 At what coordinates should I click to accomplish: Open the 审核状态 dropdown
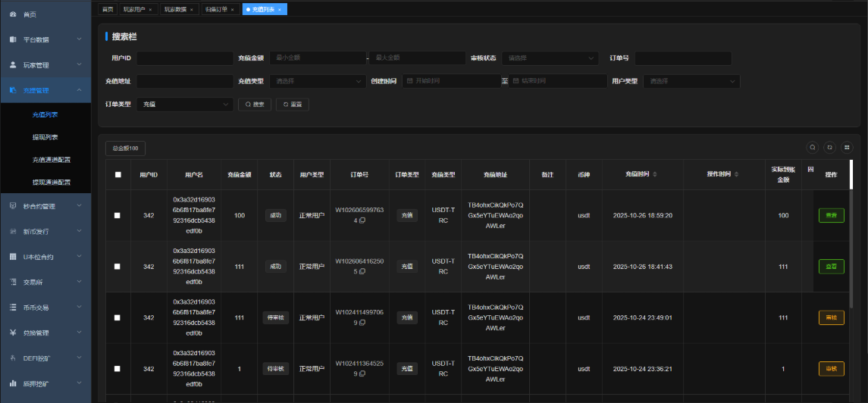550,58
